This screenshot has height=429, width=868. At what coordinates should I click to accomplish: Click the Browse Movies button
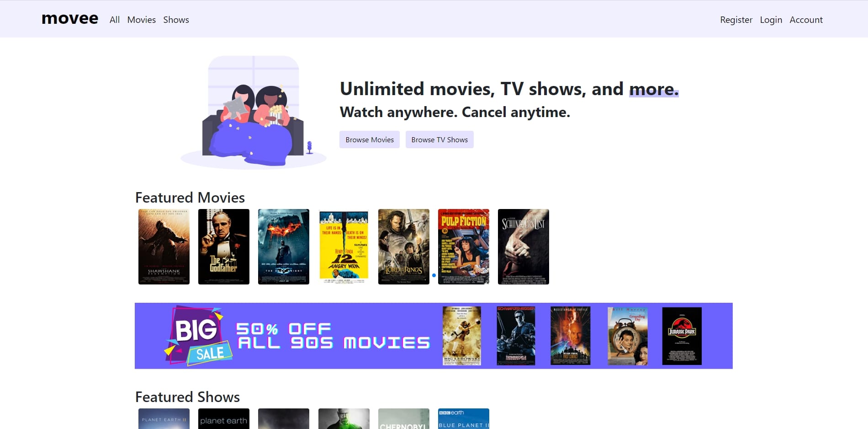(370, 139)
